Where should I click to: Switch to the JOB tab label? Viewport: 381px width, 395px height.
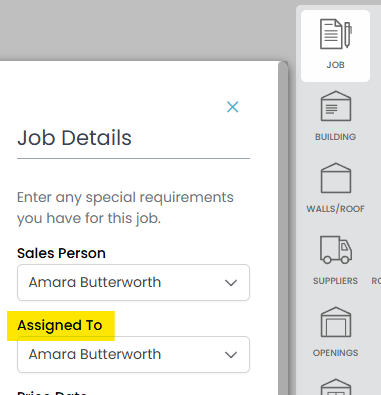click(335, 65)
